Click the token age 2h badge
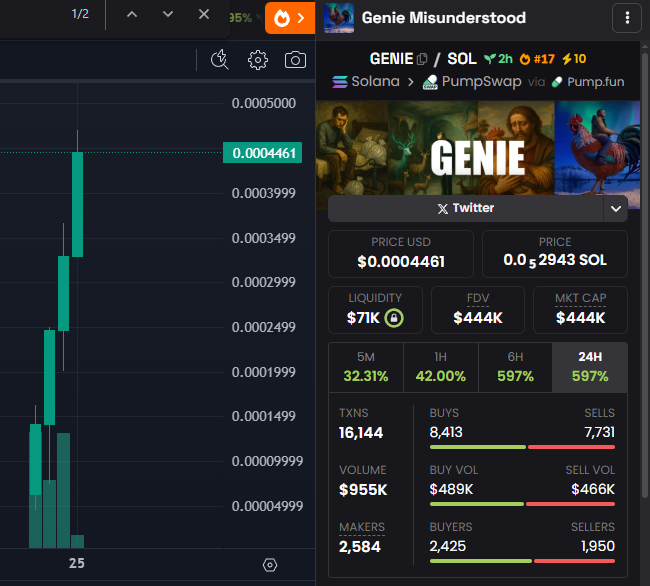The height and width of the screenshot is (586, 650). click(499, 59)
